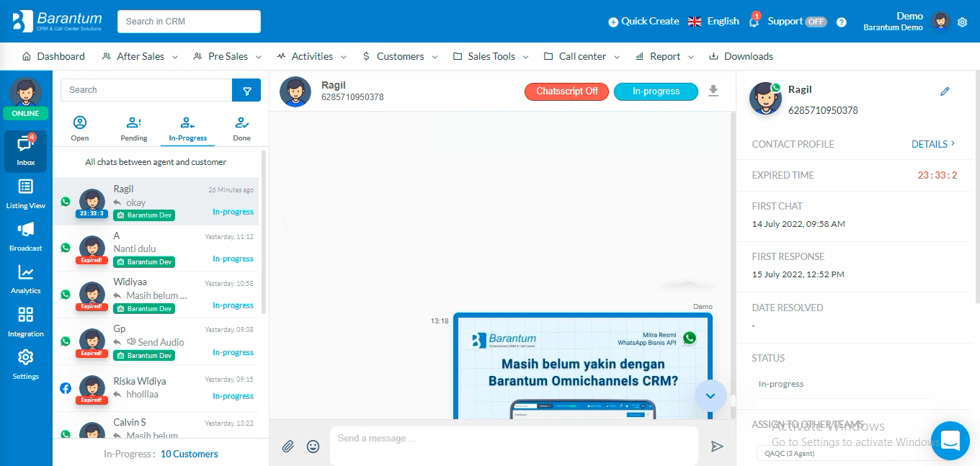Open notifications bell icon
This screenshot has width=980, height=466.
pos(754,22)
